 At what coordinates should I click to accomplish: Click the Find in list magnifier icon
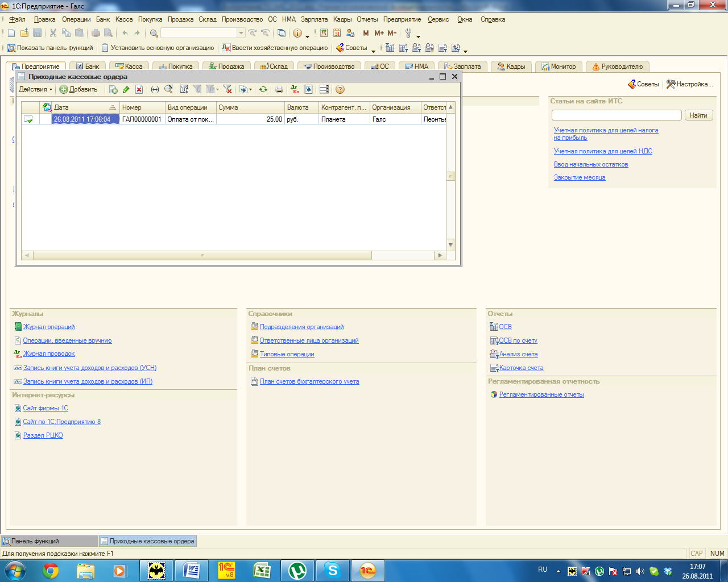(168, 89)
